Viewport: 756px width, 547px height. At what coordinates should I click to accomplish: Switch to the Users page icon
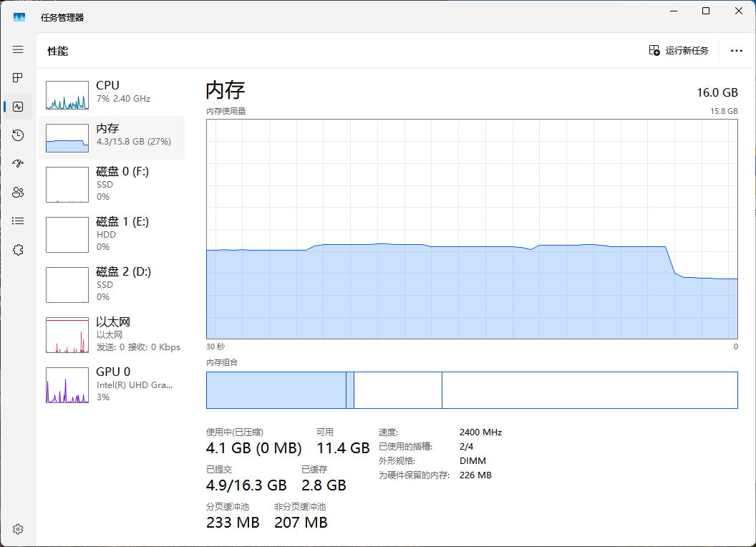click(18, 192)
